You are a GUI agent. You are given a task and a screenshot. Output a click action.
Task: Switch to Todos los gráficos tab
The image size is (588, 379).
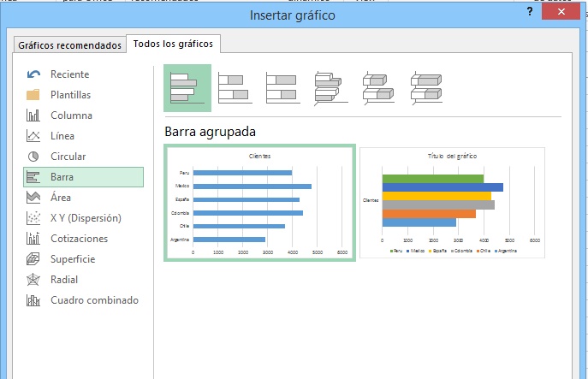coord(174,44)
